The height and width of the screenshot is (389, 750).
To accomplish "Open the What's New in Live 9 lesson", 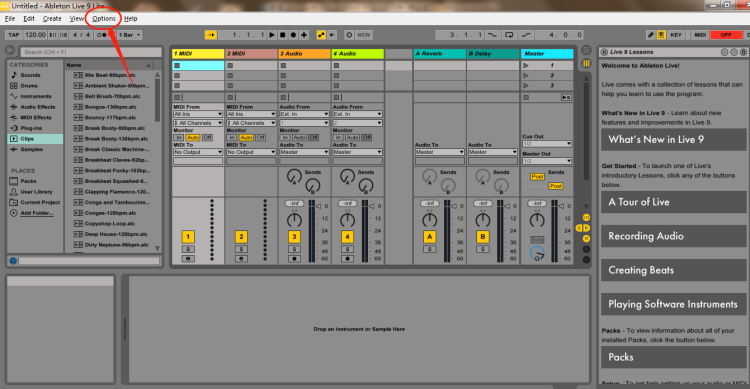I will (x=673, y=140).
